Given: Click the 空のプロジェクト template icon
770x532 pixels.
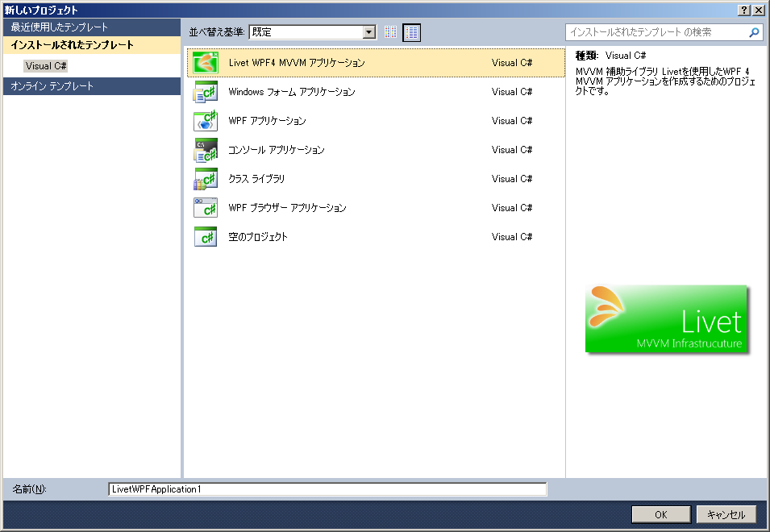Looking at the screenshot, I should (206, 236).
